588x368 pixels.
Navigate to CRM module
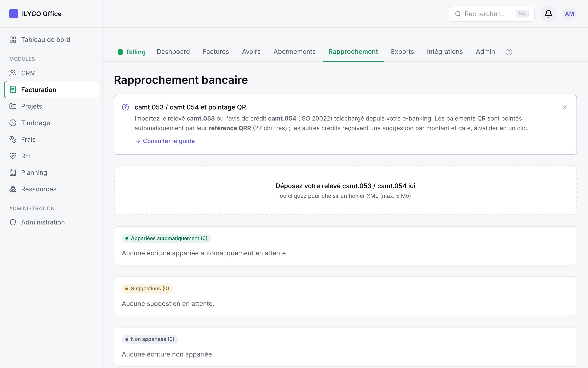(x=51, y=73)
